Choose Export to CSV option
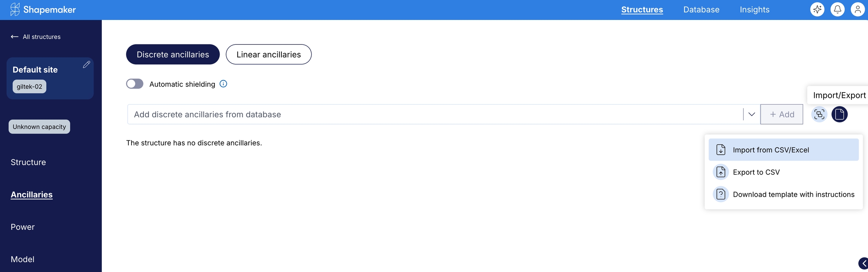This screenshot has height=272, width=868. tap(756, 172)
